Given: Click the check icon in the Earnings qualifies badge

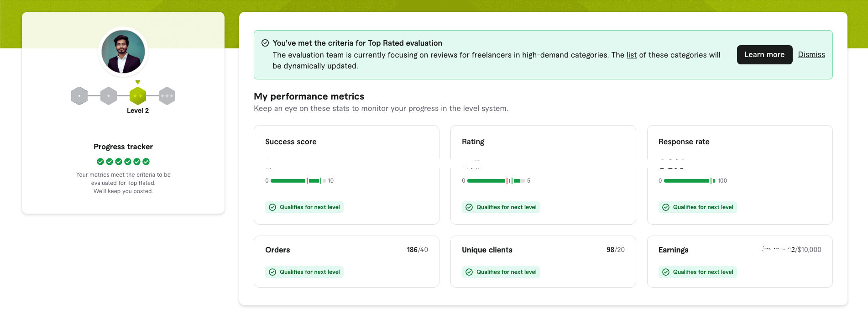Looking at the screenshot, I should [x=666, y=272].
